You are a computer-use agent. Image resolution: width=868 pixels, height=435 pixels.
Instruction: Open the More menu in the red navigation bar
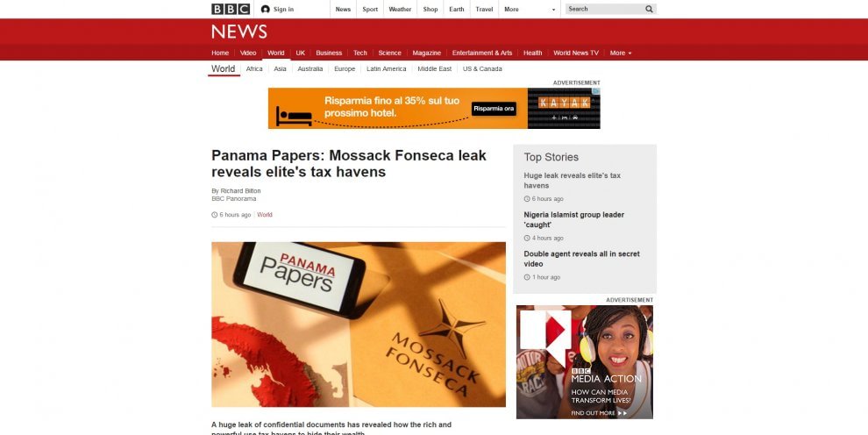pyautogui.click(x=621, y=53)
